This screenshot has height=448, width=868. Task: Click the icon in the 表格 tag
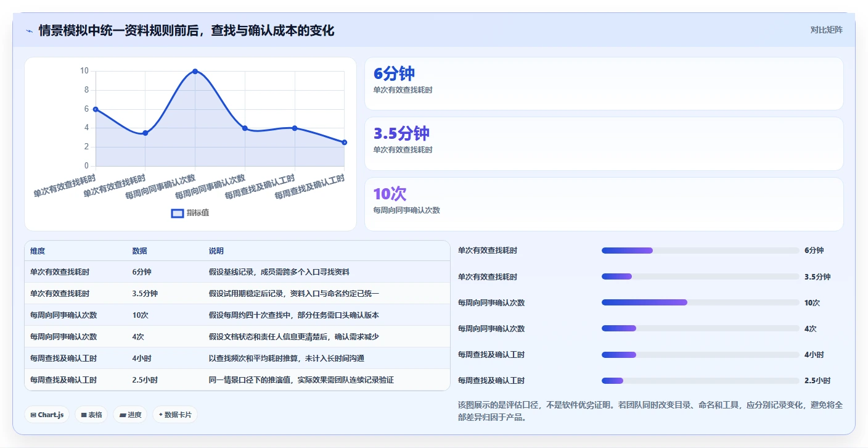click(84, 415)
